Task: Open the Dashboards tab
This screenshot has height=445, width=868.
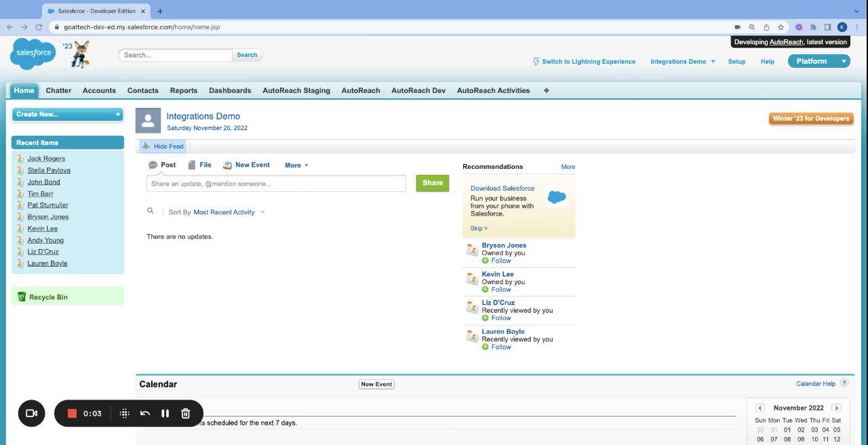Action: [x=230, y=90]
